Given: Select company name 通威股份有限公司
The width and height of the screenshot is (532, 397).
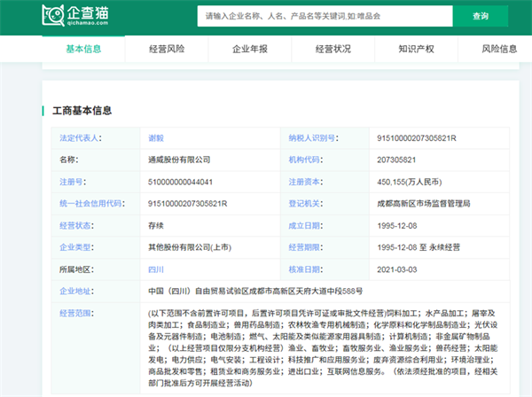Looking at the screenshot, I should click(180, 160).
